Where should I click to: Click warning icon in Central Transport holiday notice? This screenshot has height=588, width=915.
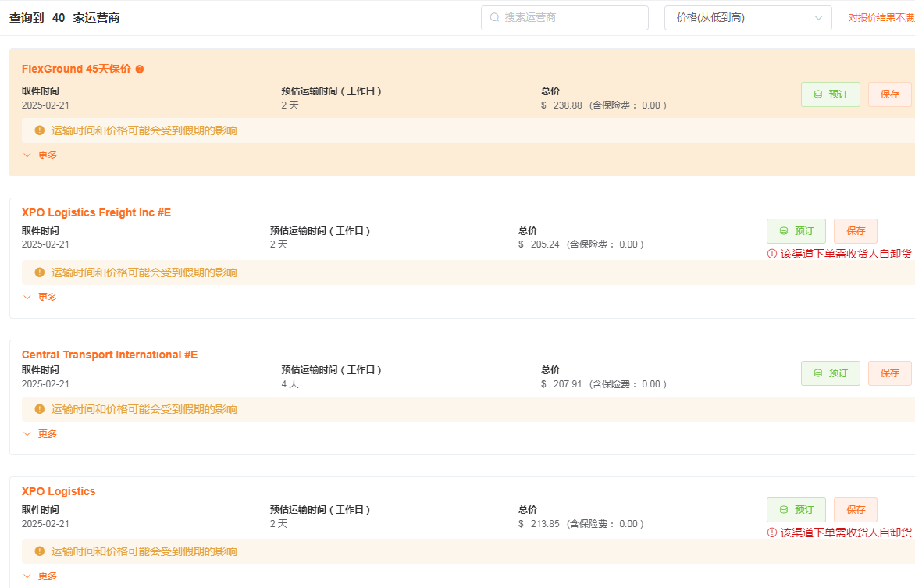(x=40, y=409)
